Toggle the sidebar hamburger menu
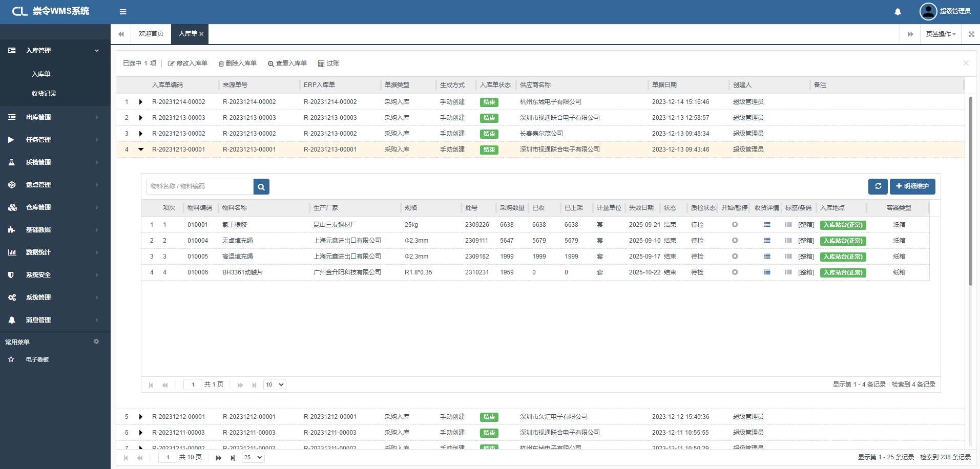This screenshot has height=469, width=980. 123,12
